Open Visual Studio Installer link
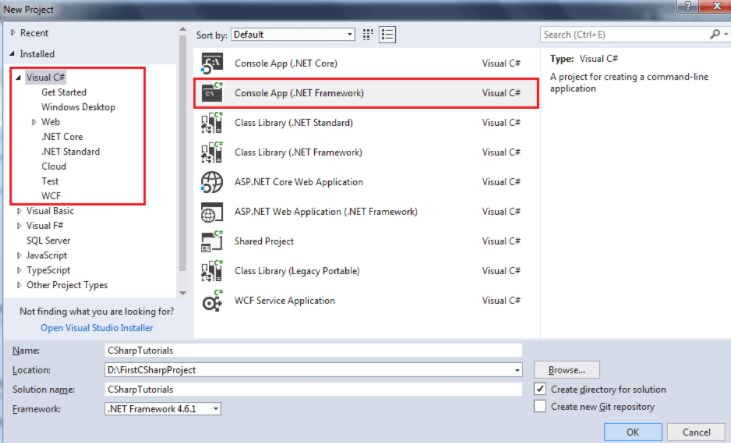 click(x=98, y=327)
